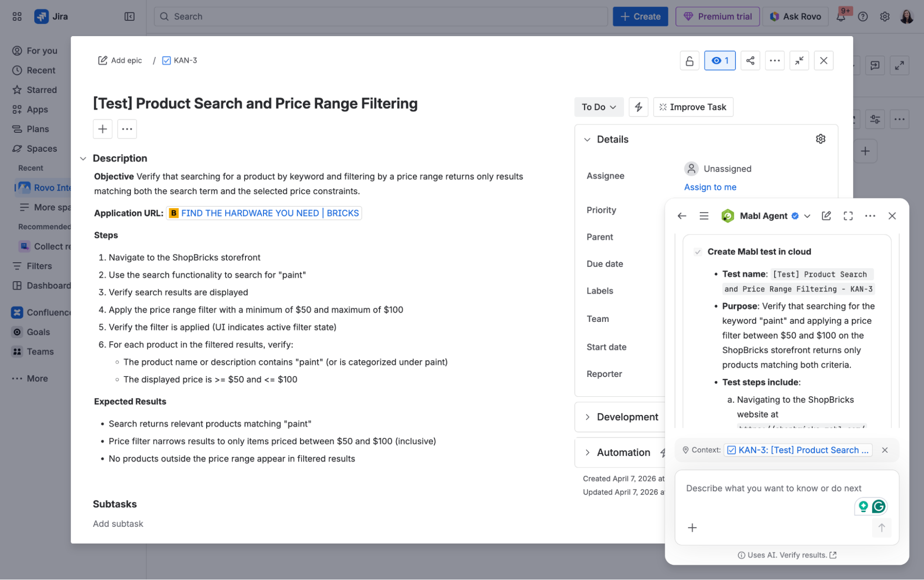Click the Mabl Agent chat input field
Screen dimensions: 924x580
[x=773, y=488]
